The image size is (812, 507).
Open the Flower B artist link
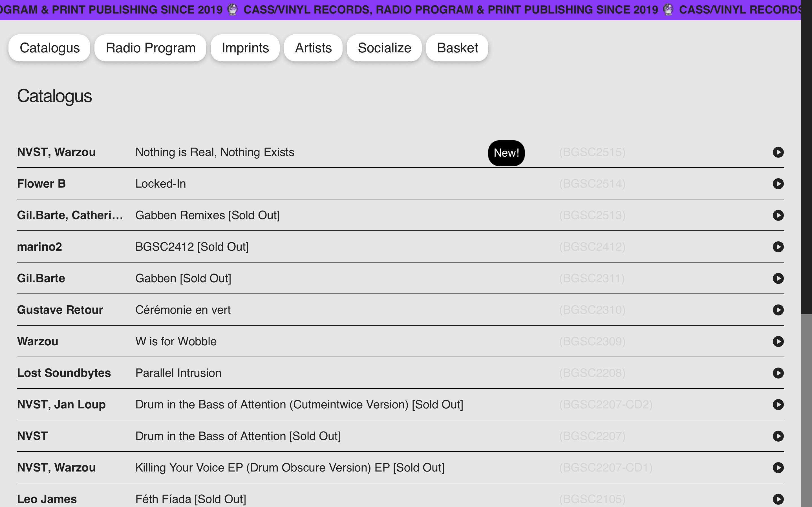click(x=41, y=184)
